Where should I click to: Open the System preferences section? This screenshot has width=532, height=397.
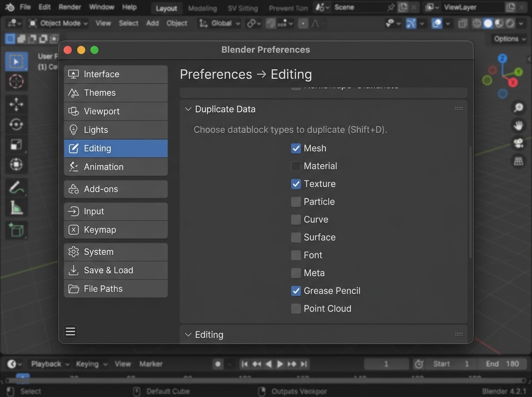pyautogui.click(x=116, y=252)
